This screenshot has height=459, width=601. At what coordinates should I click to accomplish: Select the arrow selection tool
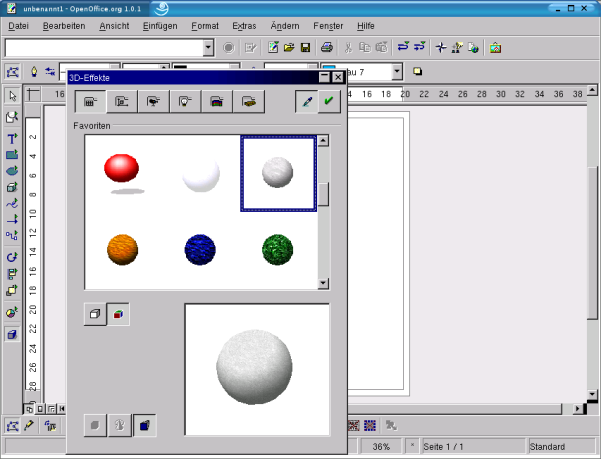[x=12, y=96]
